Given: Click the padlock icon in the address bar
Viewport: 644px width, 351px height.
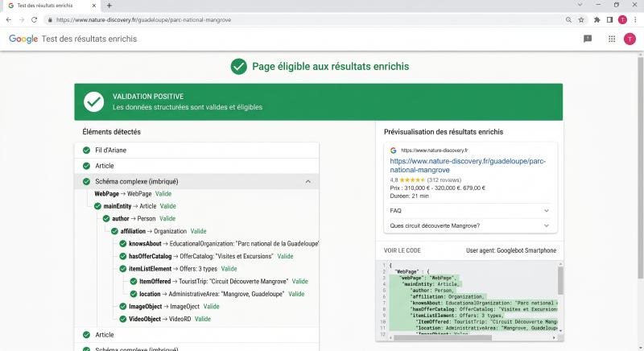Looking at the screenshot, I should pyautogui.click(x=50, y=19).
